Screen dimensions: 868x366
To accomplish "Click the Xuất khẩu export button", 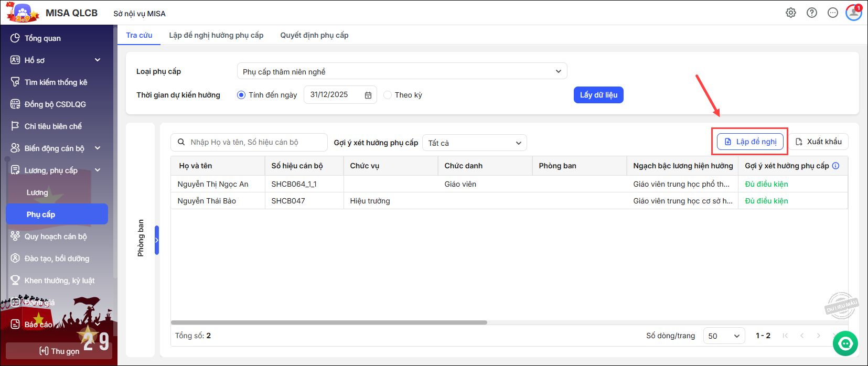I will 818,142.
